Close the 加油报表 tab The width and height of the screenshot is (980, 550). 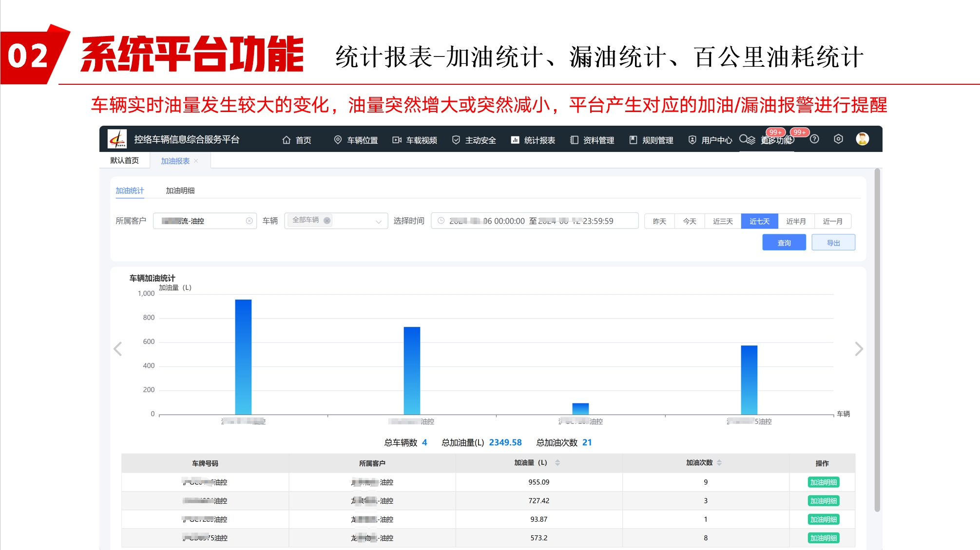(x=196, y=161)
